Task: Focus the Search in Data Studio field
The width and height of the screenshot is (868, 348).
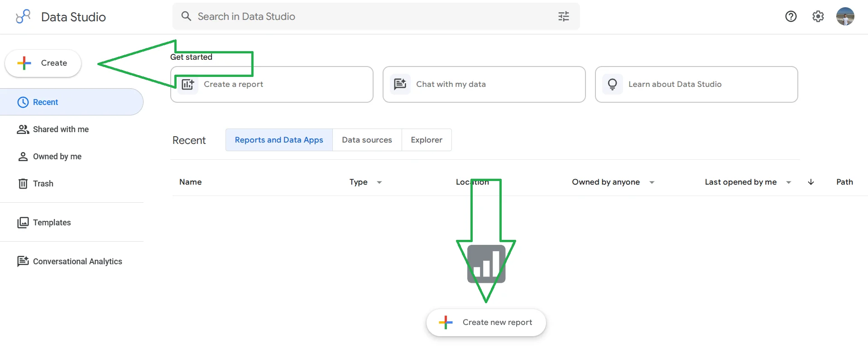Action: tap(376, 17)
